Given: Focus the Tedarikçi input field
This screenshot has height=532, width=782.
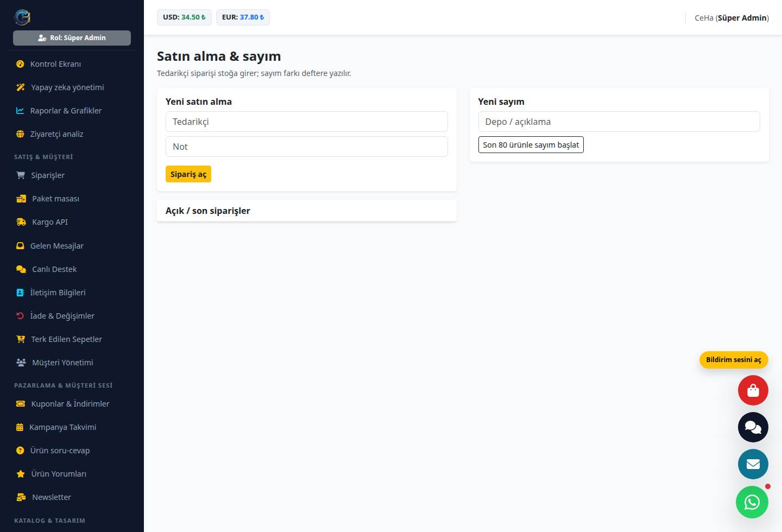Looking at the screenshot, I should [x=307, y=122].
